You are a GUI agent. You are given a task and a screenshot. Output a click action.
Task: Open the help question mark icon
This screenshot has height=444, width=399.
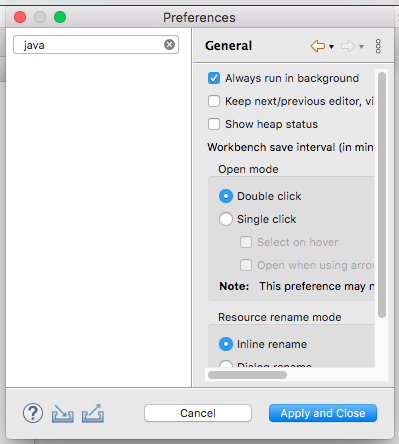click(x=33, y=413)
